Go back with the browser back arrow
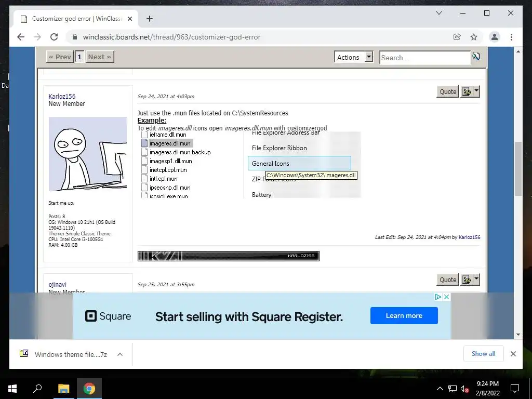The width and height of the screenshot is (532, 399). (x=21, y=37)
